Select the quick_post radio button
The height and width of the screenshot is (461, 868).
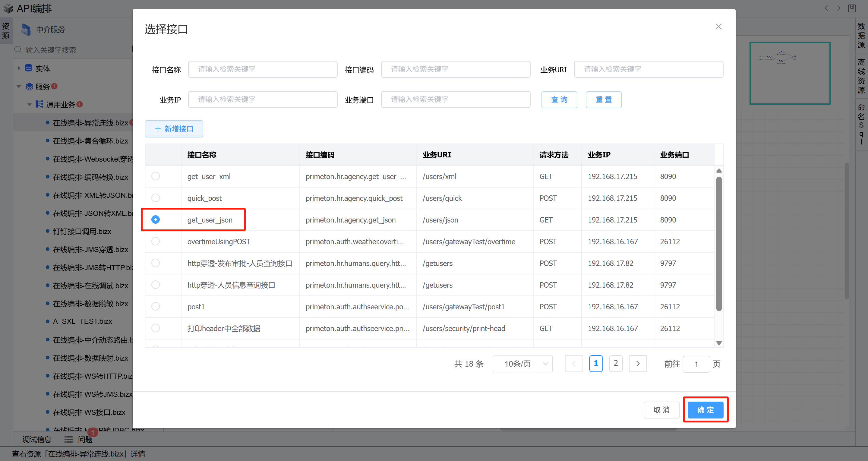point(155,198)
